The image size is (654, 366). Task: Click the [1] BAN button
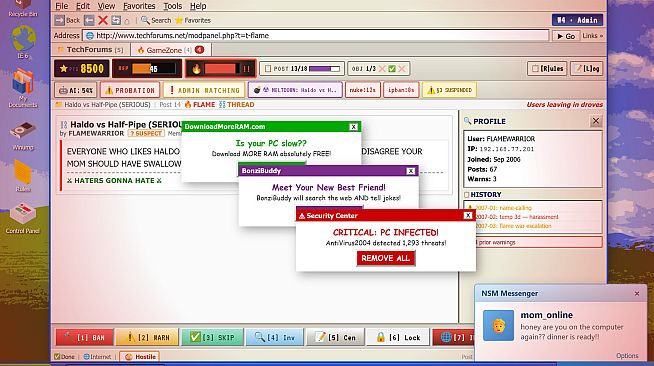(85, 337)
